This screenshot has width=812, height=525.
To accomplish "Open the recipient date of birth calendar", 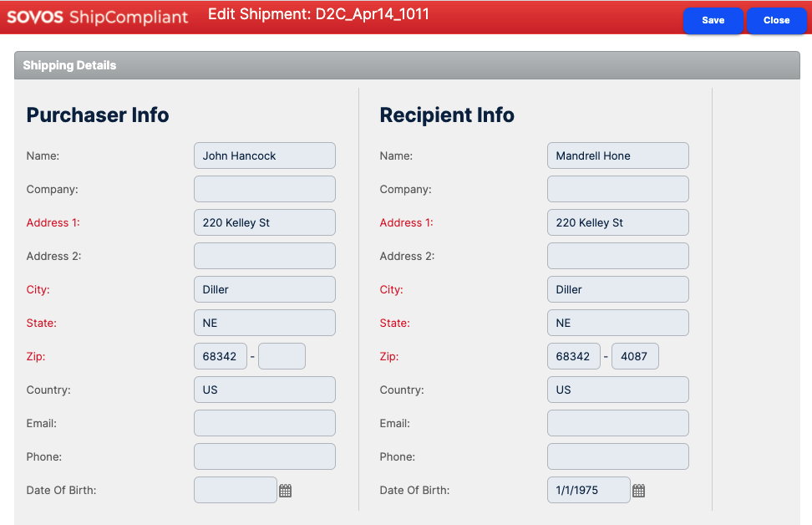I will tap(638, 491).
